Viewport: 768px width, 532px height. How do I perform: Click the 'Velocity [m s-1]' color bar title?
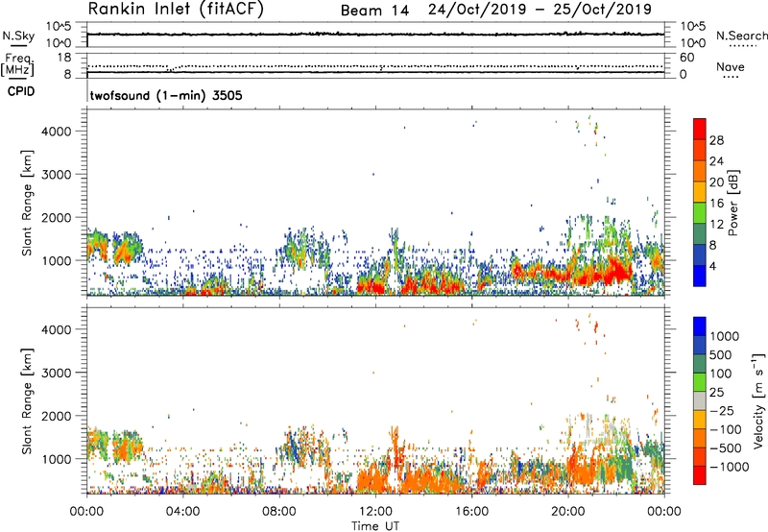coord(758,400)
